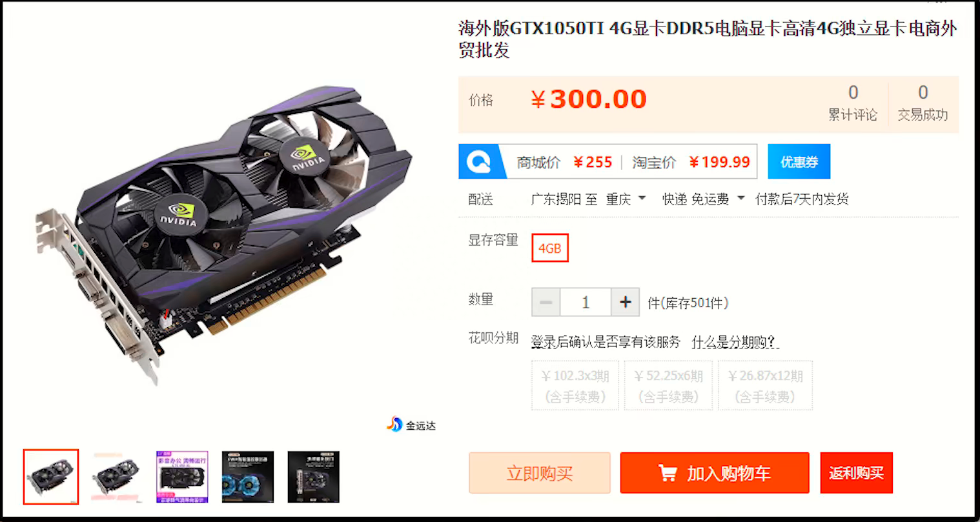
Task: Click the 加入购物车 button
Action: pos(715,473)
